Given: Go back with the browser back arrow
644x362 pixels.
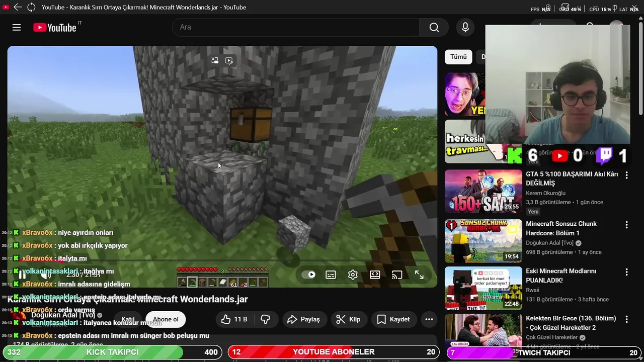Looking at the screenshot, I should coord(18,7).
